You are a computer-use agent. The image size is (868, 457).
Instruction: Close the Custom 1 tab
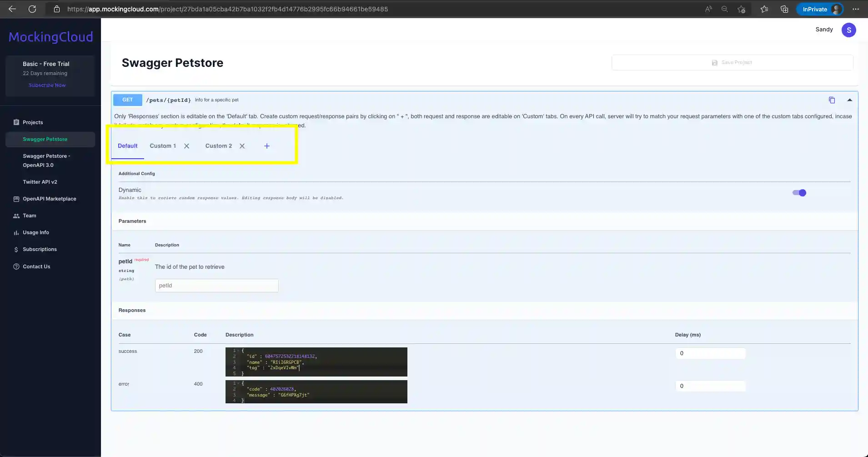tap(186, 146)
